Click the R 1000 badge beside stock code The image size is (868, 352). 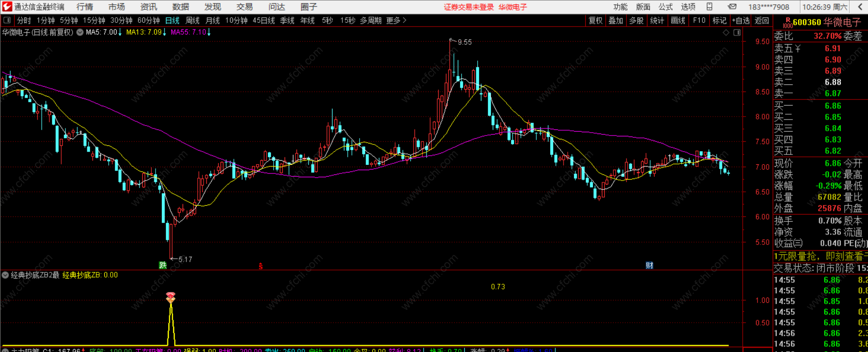[x=787, y=22]
